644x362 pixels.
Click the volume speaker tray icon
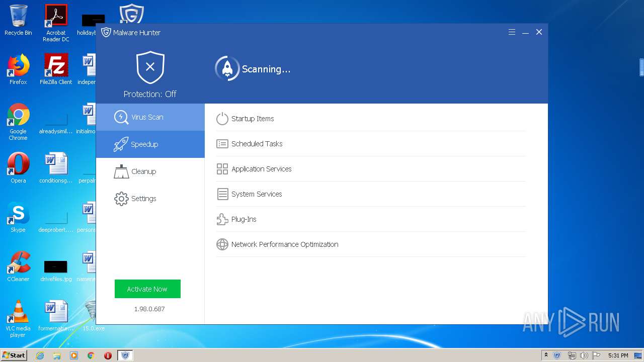(584, 355)
